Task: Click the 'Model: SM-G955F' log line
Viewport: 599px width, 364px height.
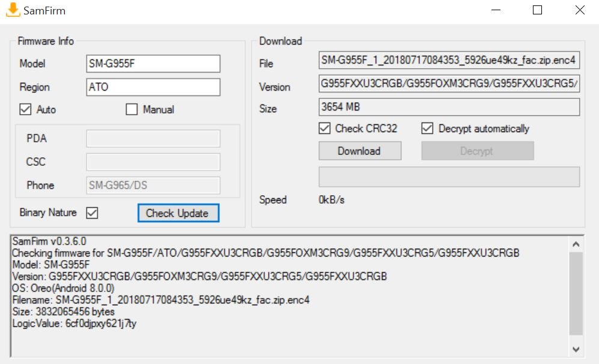Action: click(51, 265)
